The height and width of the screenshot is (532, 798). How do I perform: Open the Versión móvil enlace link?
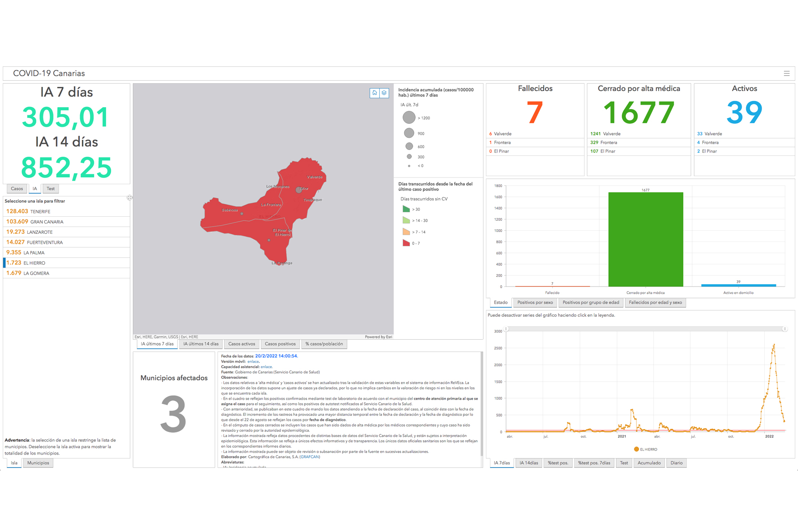[253, 361]
